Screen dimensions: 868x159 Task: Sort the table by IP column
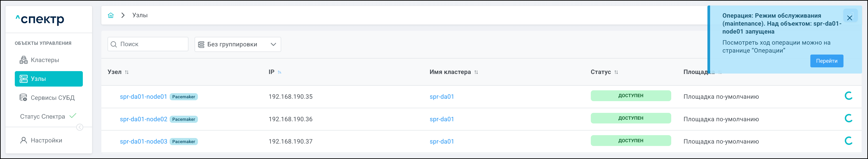tap(279, 72)
